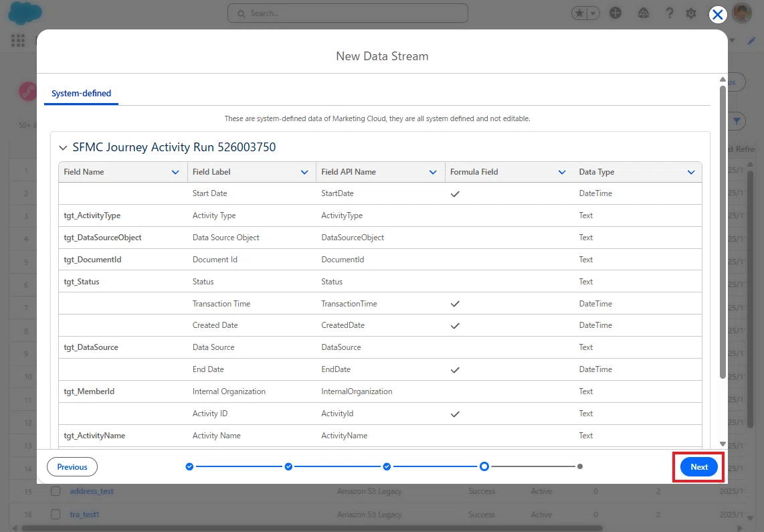Click the StartDate API name cell
The height and width of the screenshot is (532, 764).
[338, 193]
